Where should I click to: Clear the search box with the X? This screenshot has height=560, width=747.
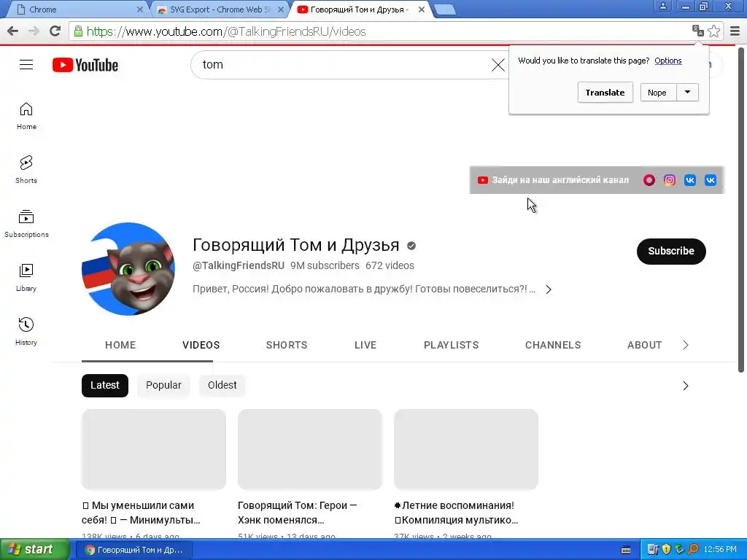498,65
